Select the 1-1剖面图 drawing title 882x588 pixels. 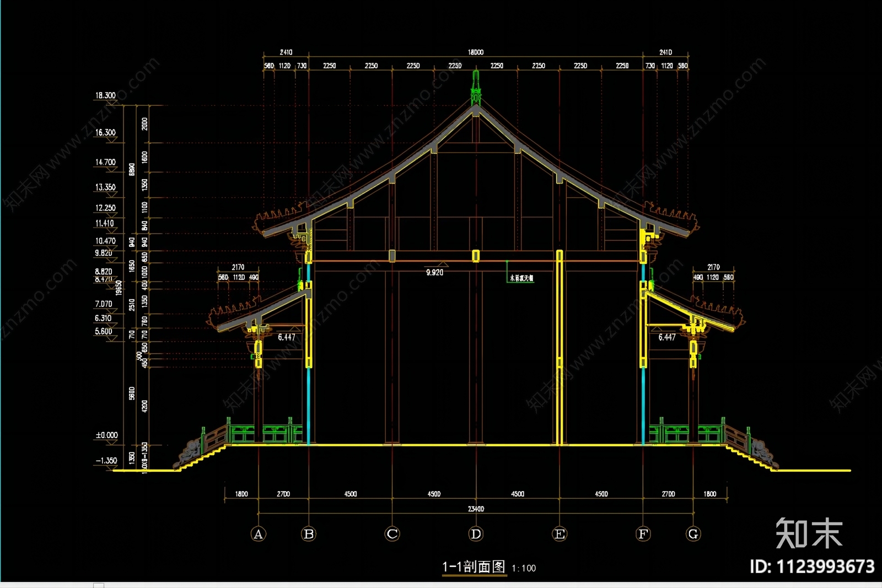click(x=474, y=567)
